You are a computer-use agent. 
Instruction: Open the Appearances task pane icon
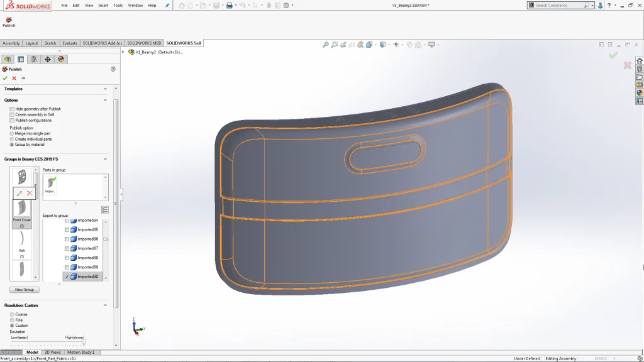(640, 93)
